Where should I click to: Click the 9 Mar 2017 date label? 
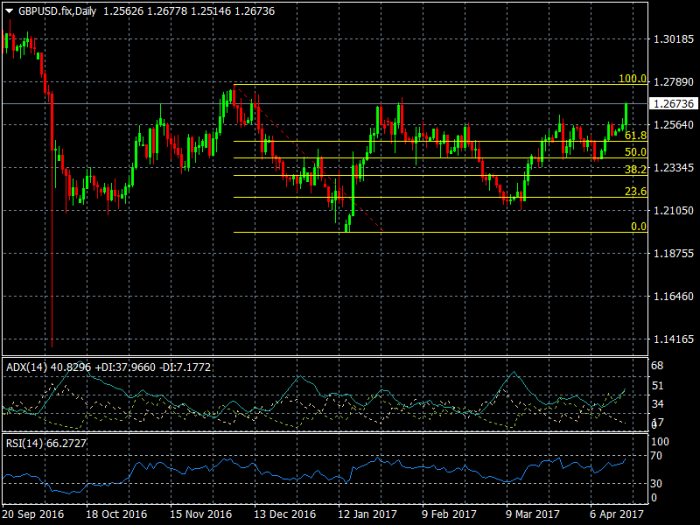pyautogui.click(x=532, y=514)
